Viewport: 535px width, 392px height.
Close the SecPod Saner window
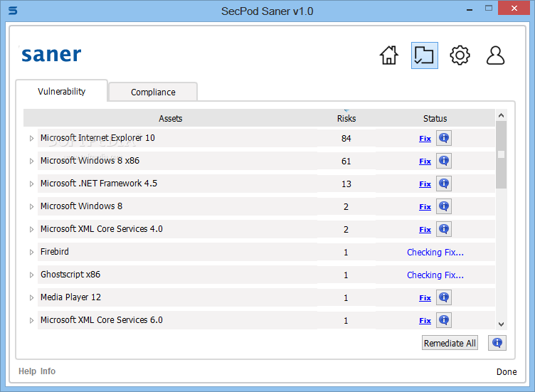(x=514, y=8)
